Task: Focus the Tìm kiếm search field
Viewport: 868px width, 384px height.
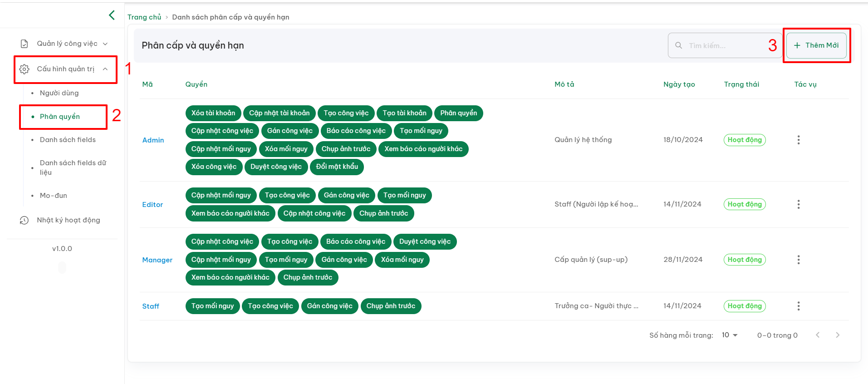Action: [x=725, y=45]
